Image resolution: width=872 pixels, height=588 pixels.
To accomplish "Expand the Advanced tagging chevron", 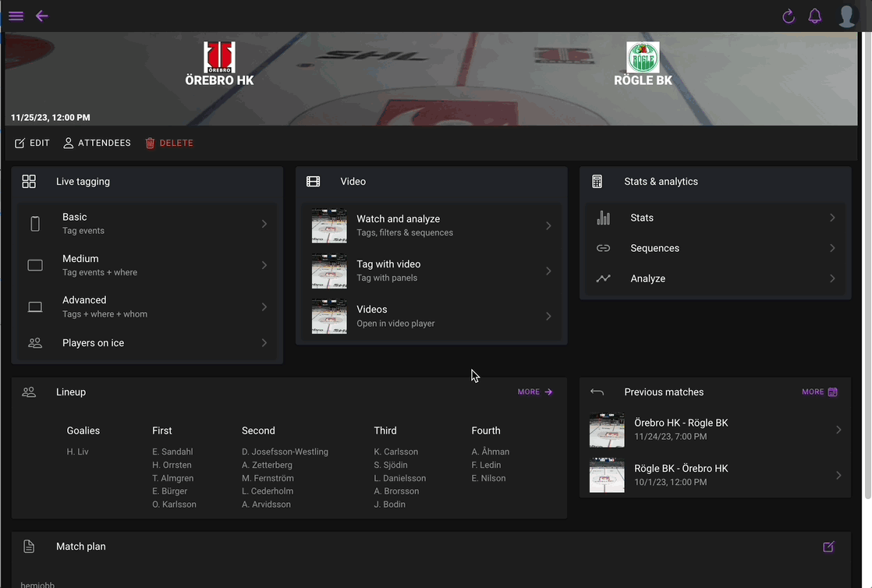I will (x=264, y=307).
